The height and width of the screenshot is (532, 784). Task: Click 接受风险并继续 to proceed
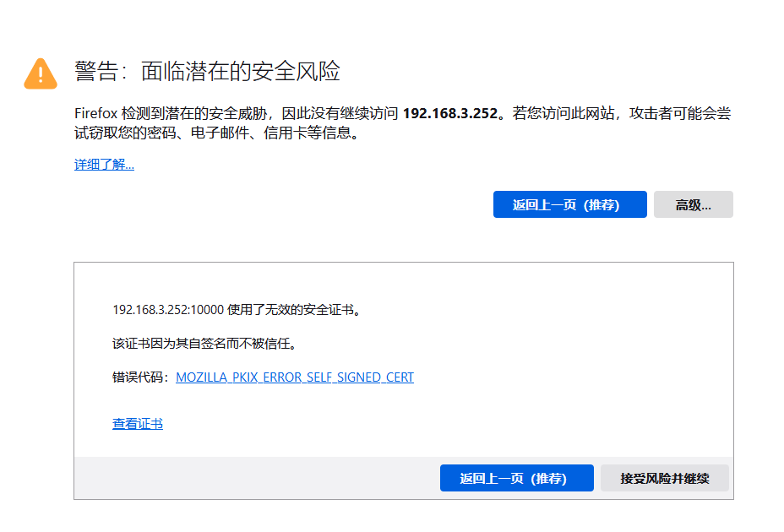point(664,478)
